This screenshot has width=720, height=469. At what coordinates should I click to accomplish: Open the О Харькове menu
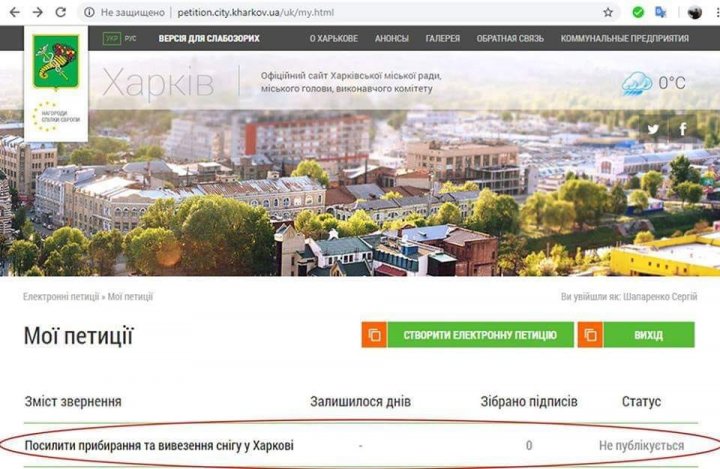click(x=334, y=39)
